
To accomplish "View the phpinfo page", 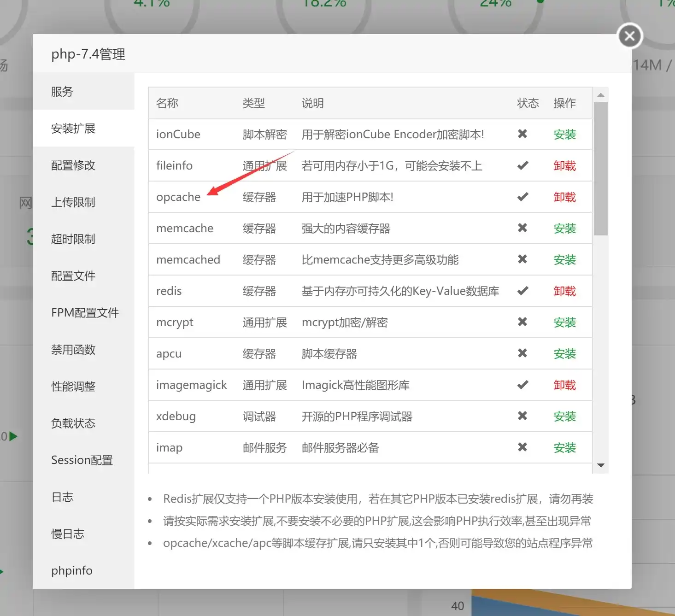I will point(71,570).
